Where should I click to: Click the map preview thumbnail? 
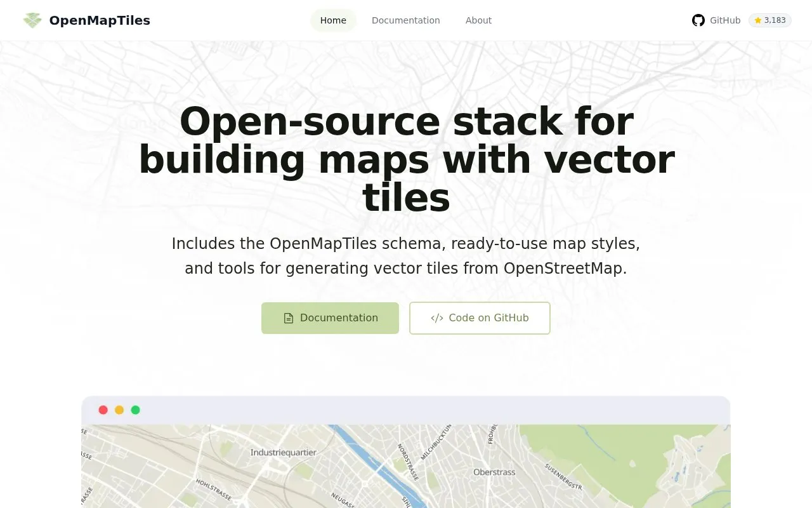[406, 466]
